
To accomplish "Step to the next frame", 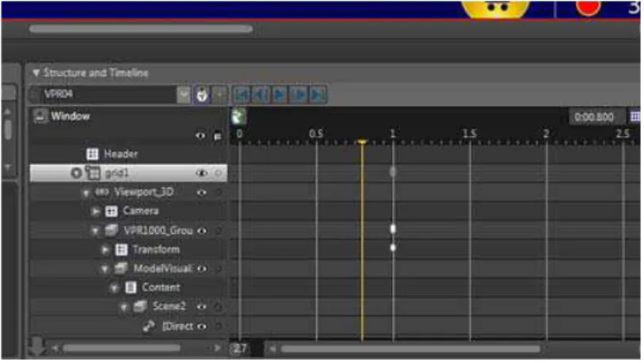I will [x=299, y=95].
